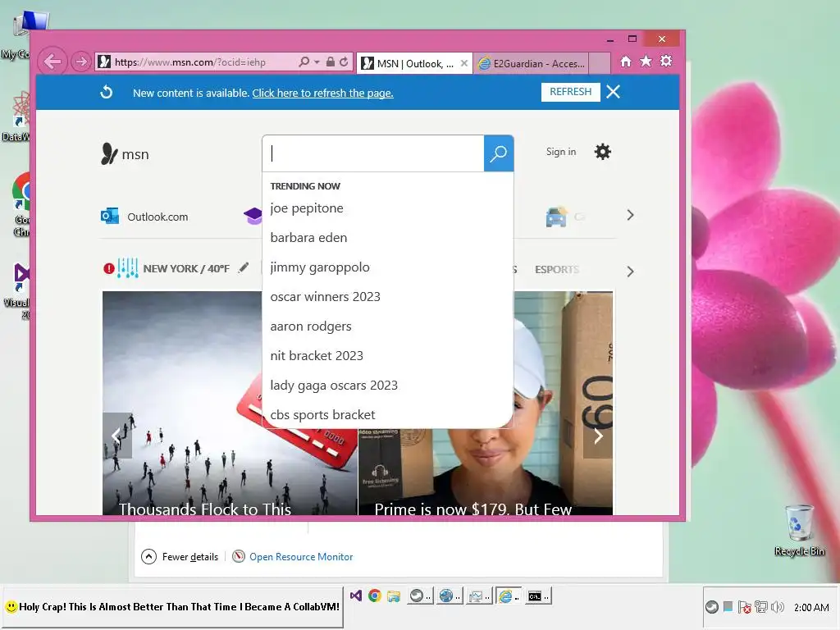This screenshot has height=630, width=840.
Task: Expand shortcuts row with right chevron
Action: (630, 216)
